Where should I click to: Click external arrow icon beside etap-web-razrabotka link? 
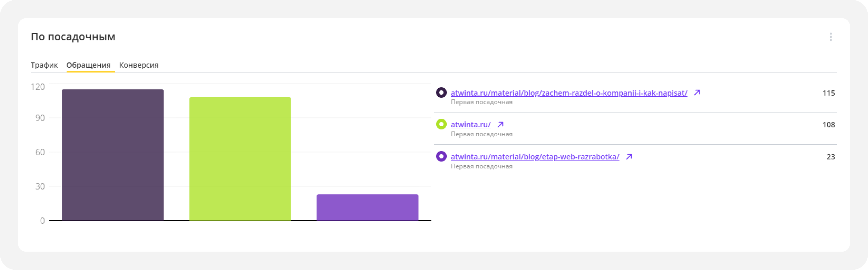pyautogui.click(x=629, y=157)
